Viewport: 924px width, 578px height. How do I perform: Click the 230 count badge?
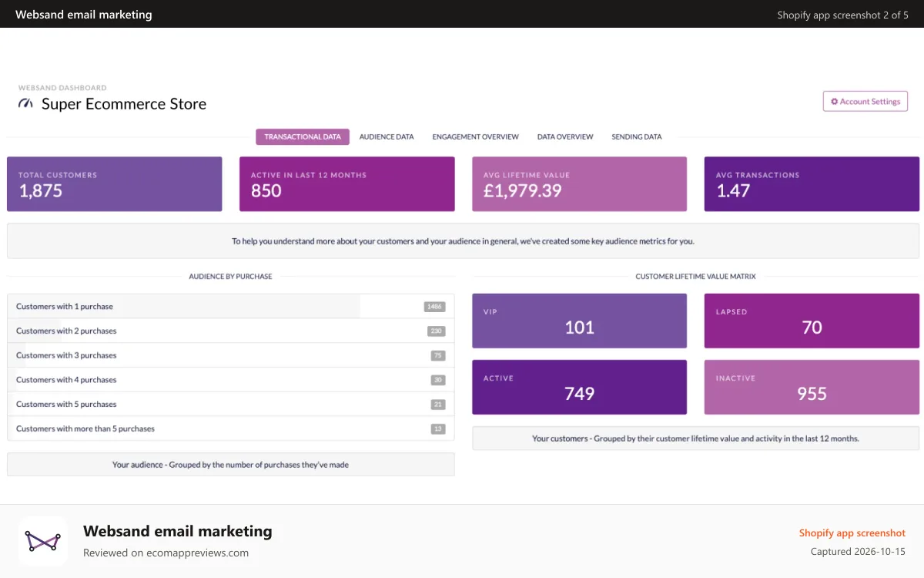(x=437, y=331)
